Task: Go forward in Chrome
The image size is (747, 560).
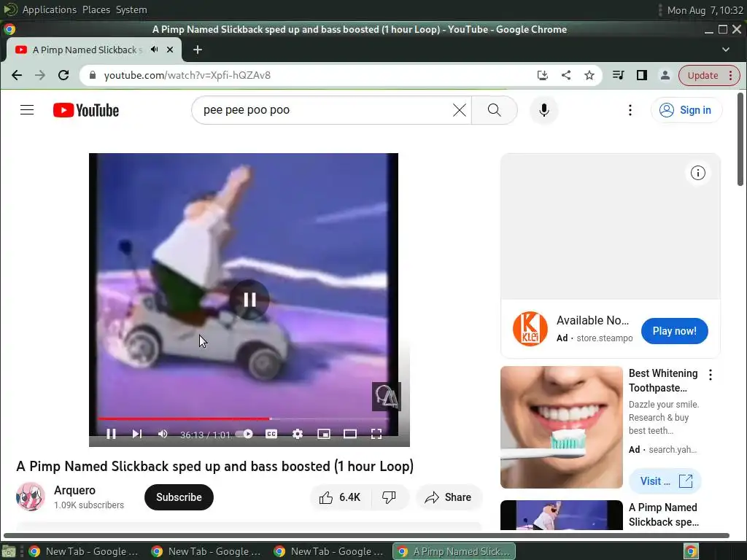Action: coord(40,75)
